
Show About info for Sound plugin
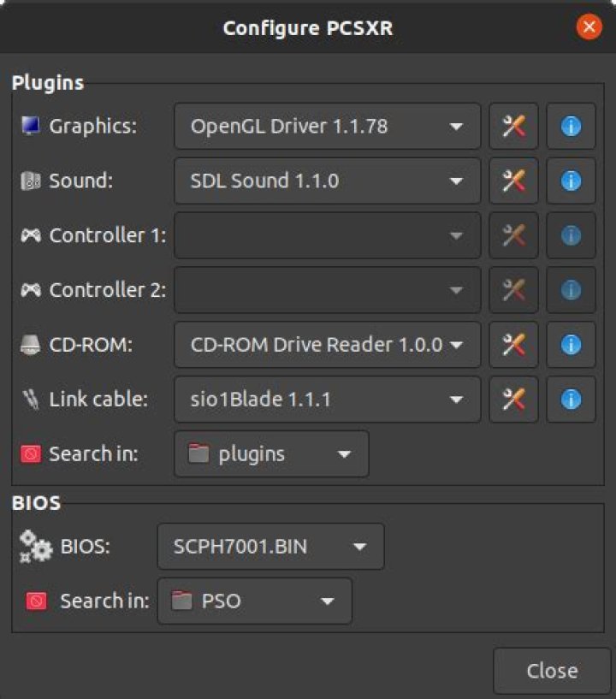point(571,181)
